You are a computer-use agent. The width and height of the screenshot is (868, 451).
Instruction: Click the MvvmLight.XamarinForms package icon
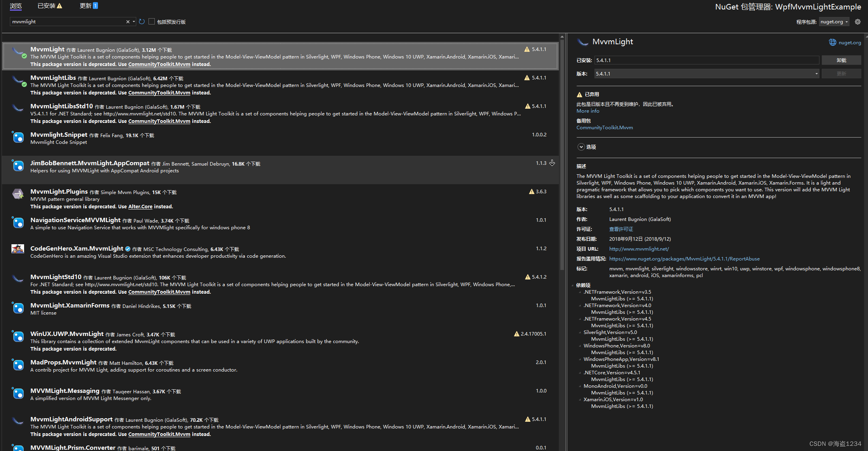coord(18,308)
